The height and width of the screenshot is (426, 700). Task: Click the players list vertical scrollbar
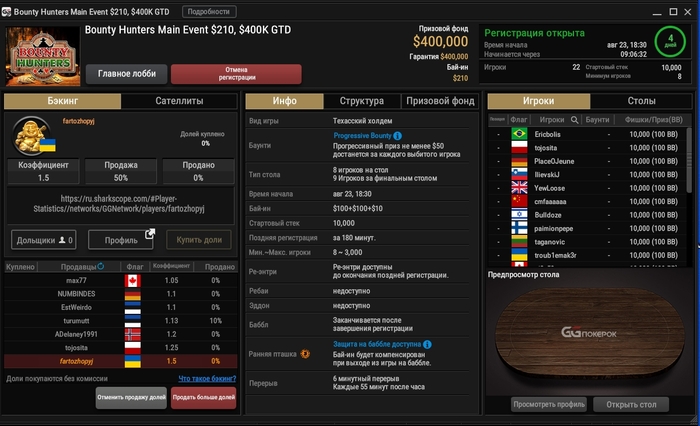pyautogui.click(x=689, y=160)
